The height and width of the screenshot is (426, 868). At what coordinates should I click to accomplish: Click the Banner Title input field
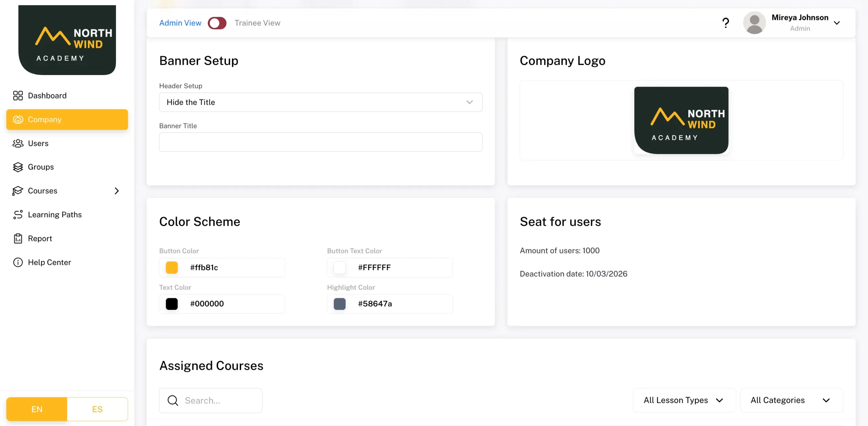321,142
